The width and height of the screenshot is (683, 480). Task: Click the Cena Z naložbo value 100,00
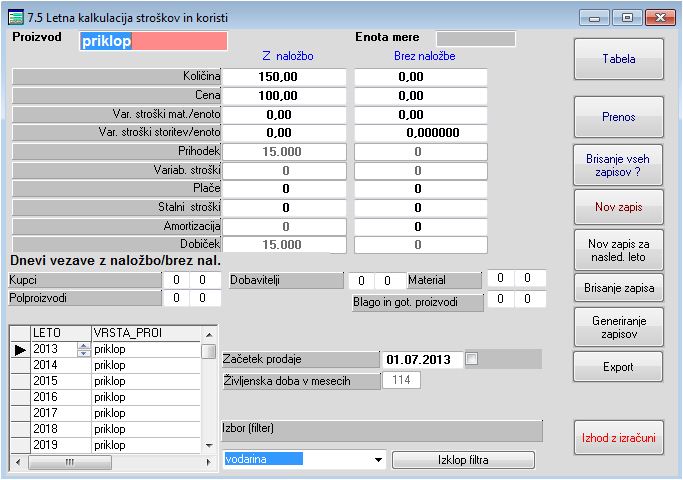click(x=283, y=95)
